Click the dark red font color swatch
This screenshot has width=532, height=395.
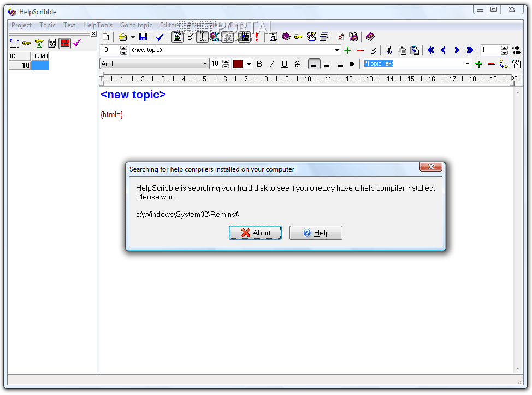click(238, 64)
